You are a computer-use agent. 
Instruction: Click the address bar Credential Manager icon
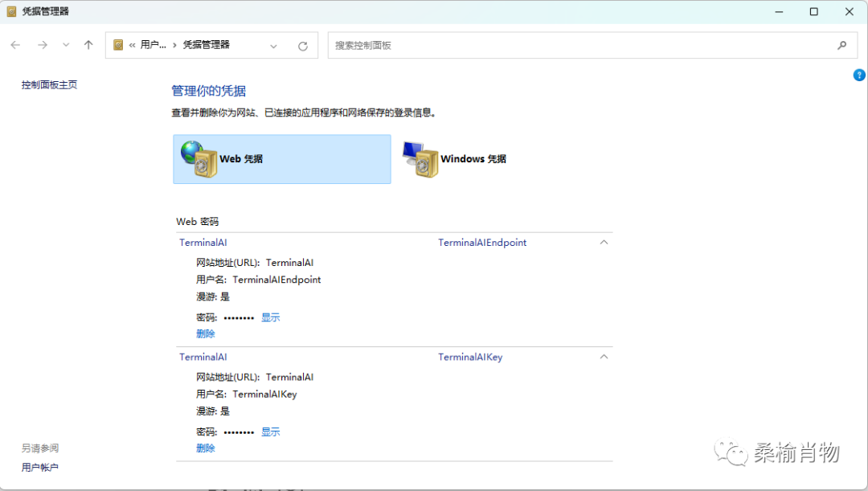tap(118, 45)
